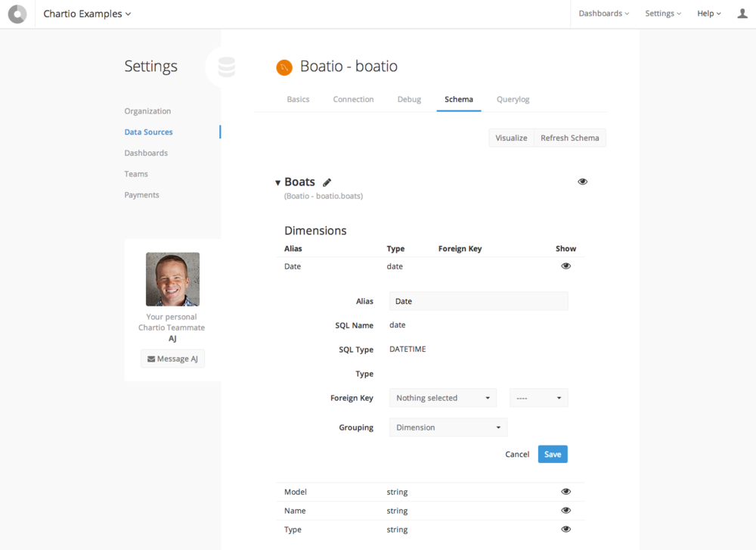Open the user profile icon menu
Image resolution: width=756 pixels, height=550 pixels.
click(x=742, y=14)
